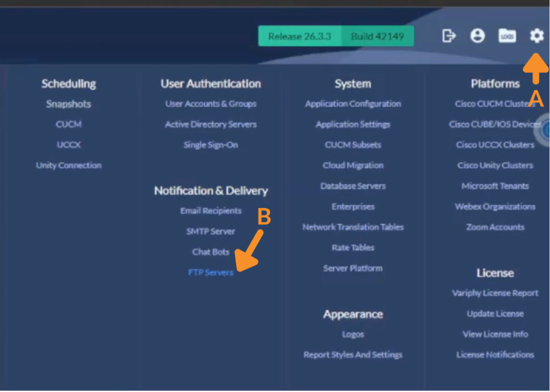Click Update License link
Viewport: 550px width, 392px height.
coord(495,314)
